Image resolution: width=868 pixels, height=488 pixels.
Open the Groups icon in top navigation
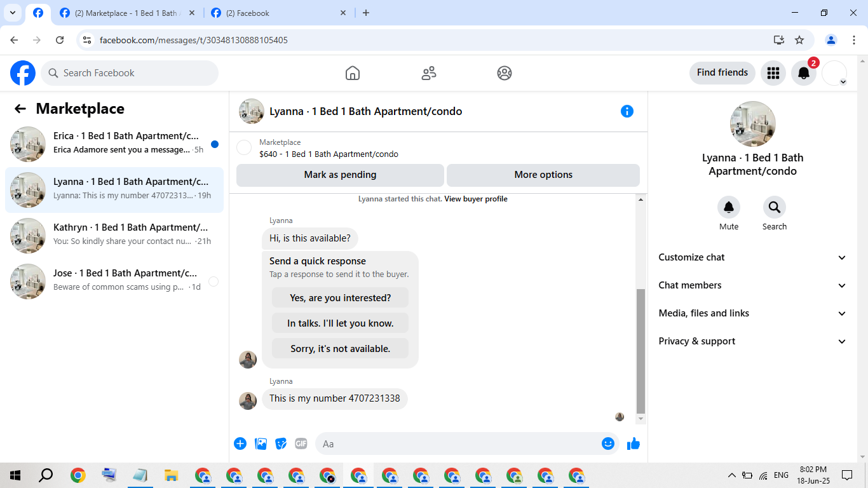click(505, 73)
